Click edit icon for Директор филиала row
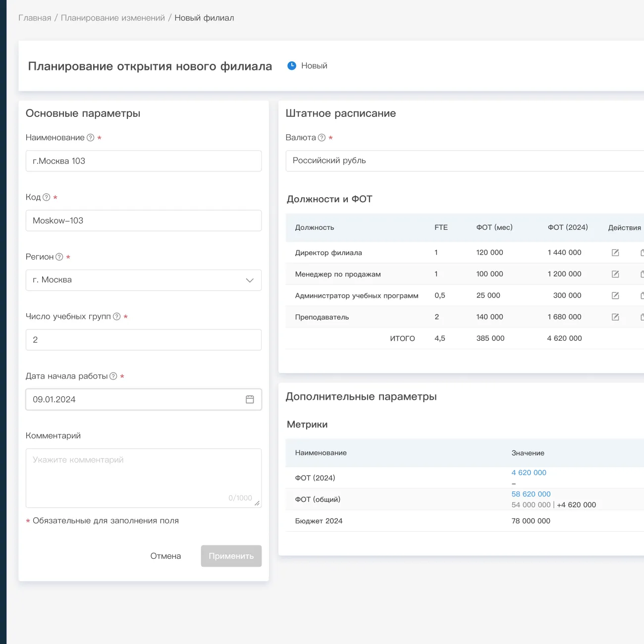Viewport: 644px width, 644px height. pyautogui.click(x=615, y=253)
